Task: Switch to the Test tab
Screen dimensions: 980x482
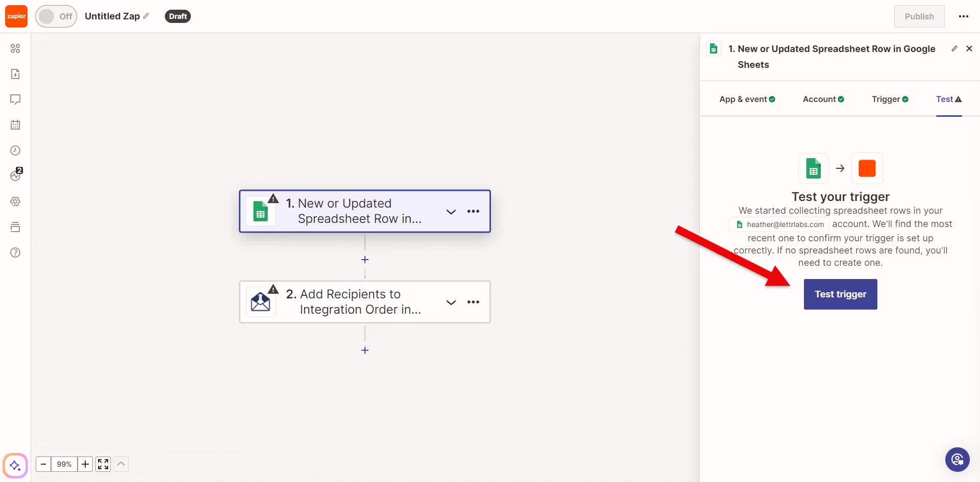Action: 949,99
